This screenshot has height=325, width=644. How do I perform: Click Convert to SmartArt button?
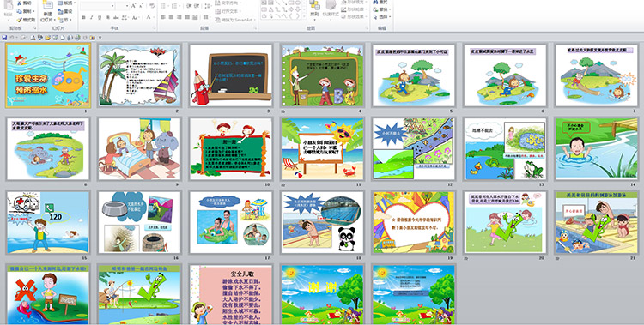pyautogui.click(x=235, y=20)
